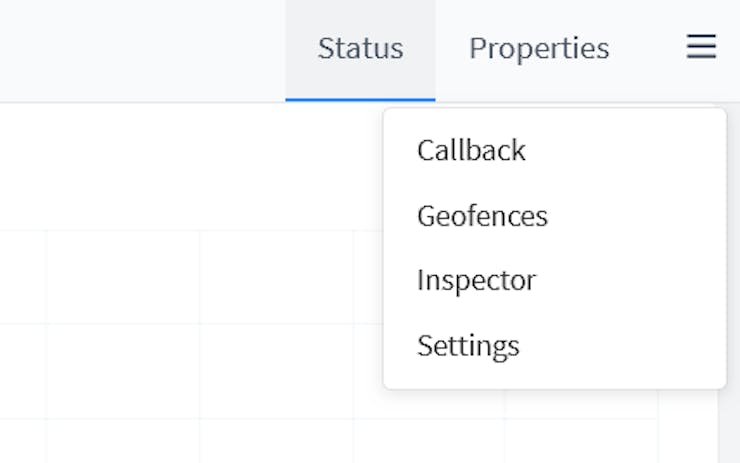Click the hamburger menu icon
The height and width of the screenshot is (463, 740).
pos(701,47)
